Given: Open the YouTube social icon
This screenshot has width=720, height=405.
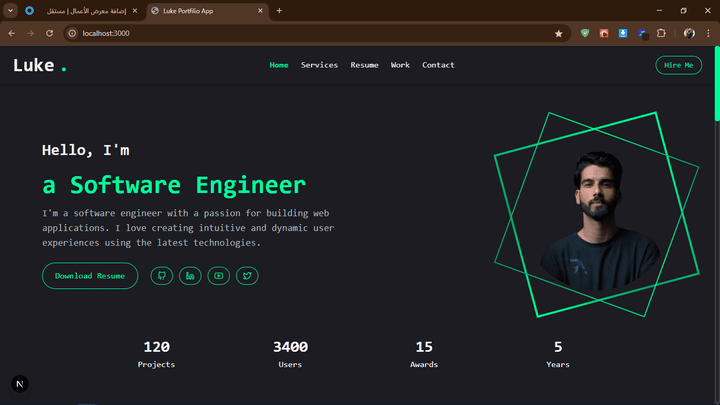Looking at the screenshot, I should click(x=219, y=276).
